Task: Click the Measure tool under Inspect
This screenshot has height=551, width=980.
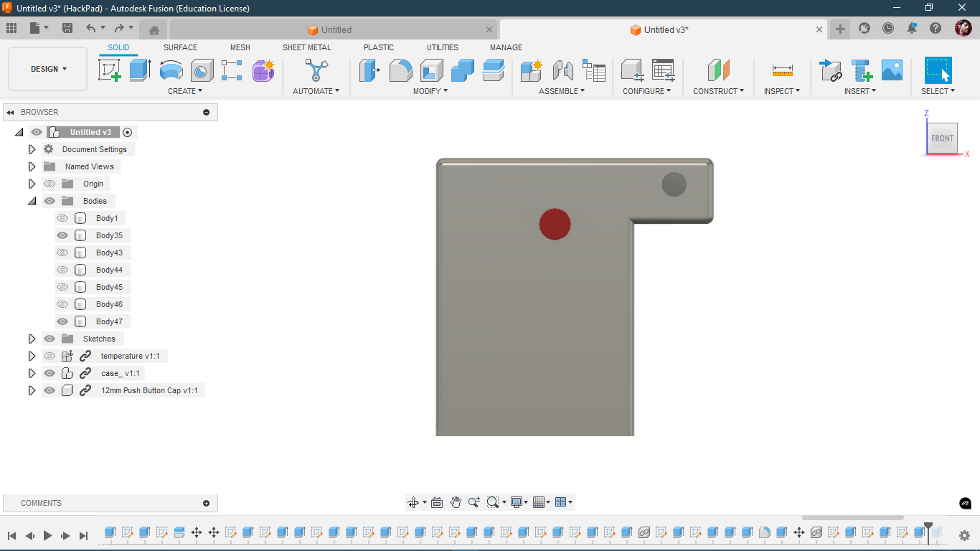Action: coord(782,70)
